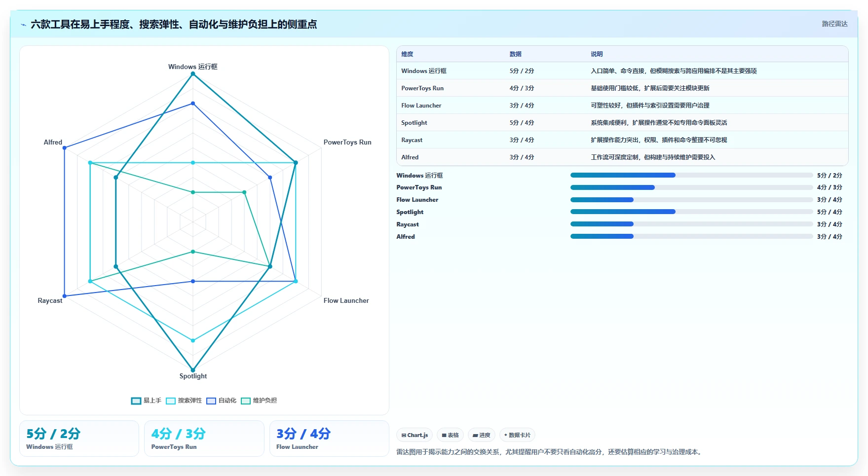Select the Raycast table row name
This screenshot has height=476, width=868.
[412, 140]
